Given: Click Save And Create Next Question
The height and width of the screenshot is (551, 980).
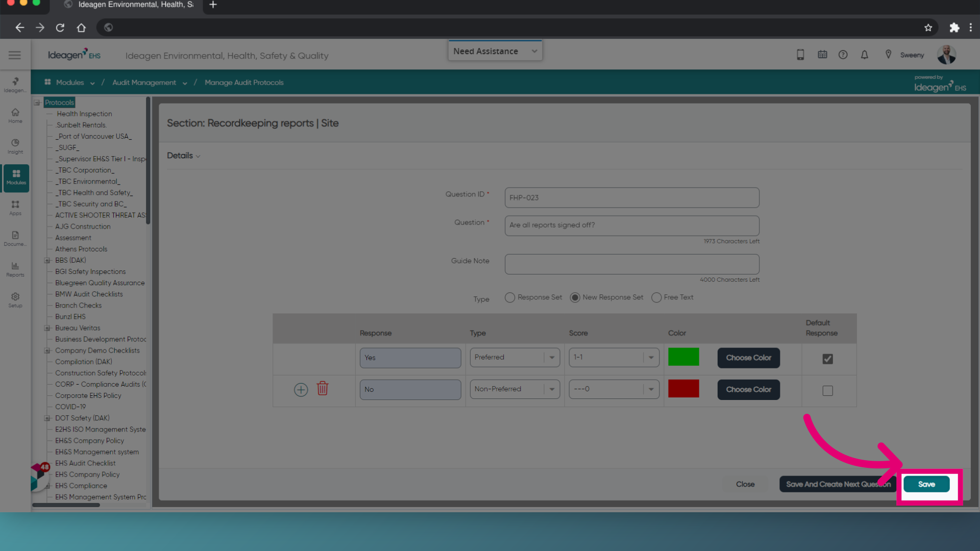Looking at the screenshot, I should pos(838,484).
